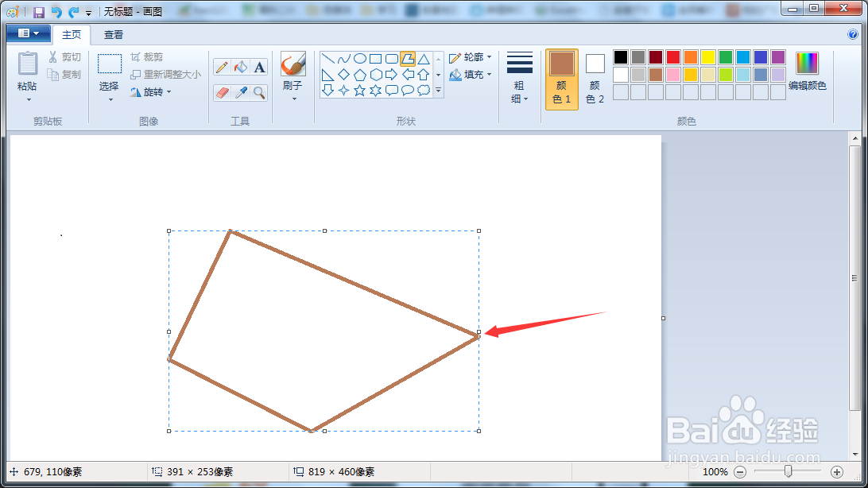This screenshot has height=488, width=868.
Task: Expand the full shapes gallery
Action: pyautogui.click(x=439, y=90)
